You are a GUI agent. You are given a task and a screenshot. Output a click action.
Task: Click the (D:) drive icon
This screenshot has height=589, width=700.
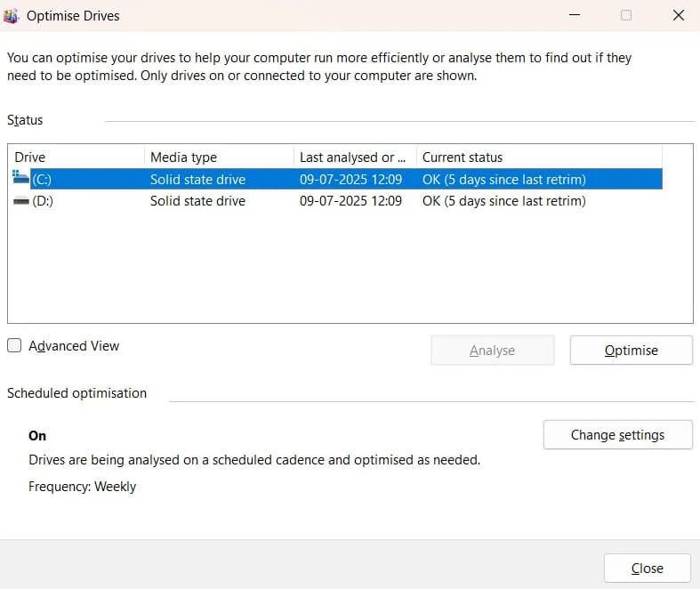[21, 201]
